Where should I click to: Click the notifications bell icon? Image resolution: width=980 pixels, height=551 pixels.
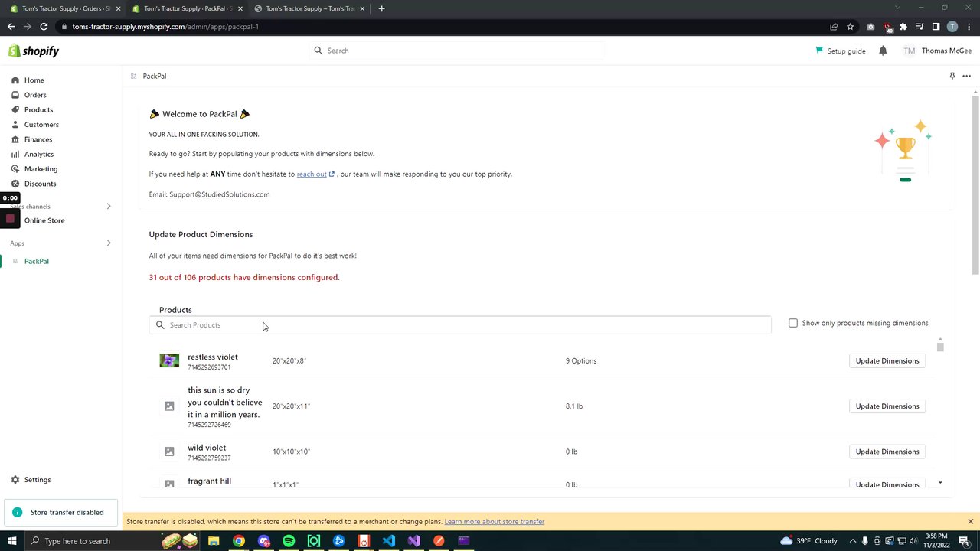coord(883,51)
